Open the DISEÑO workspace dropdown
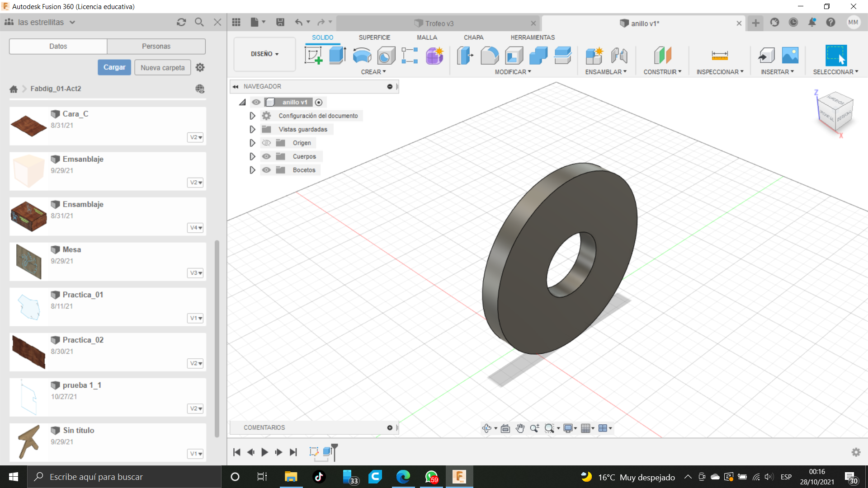 tap(264, 54)
